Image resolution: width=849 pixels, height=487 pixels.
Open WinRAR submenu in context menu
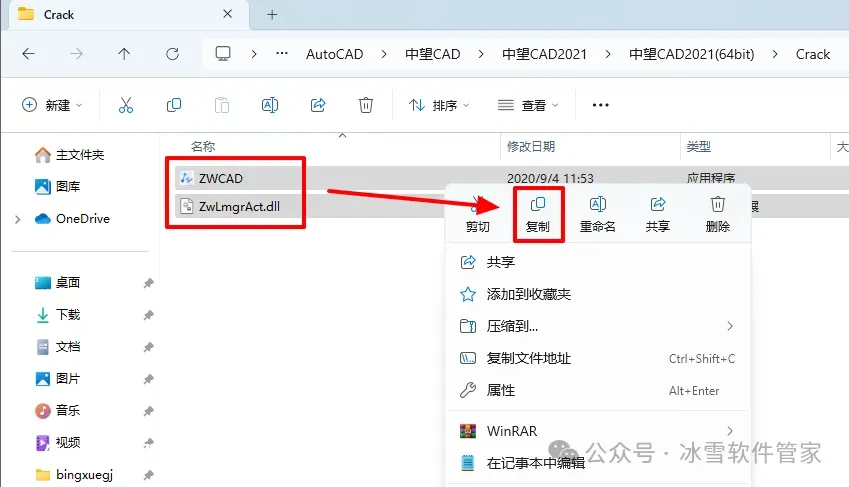pos(598,431)
